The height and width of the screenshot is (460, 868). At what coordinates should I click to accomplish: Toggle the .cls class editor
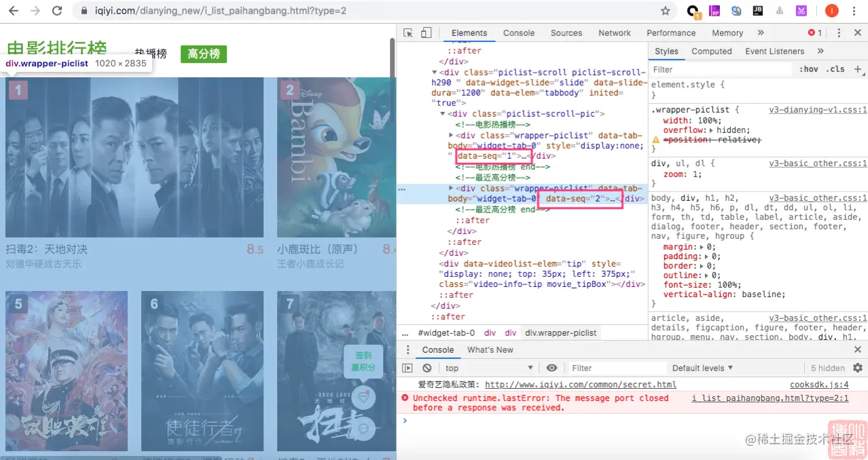pos(835,69)
